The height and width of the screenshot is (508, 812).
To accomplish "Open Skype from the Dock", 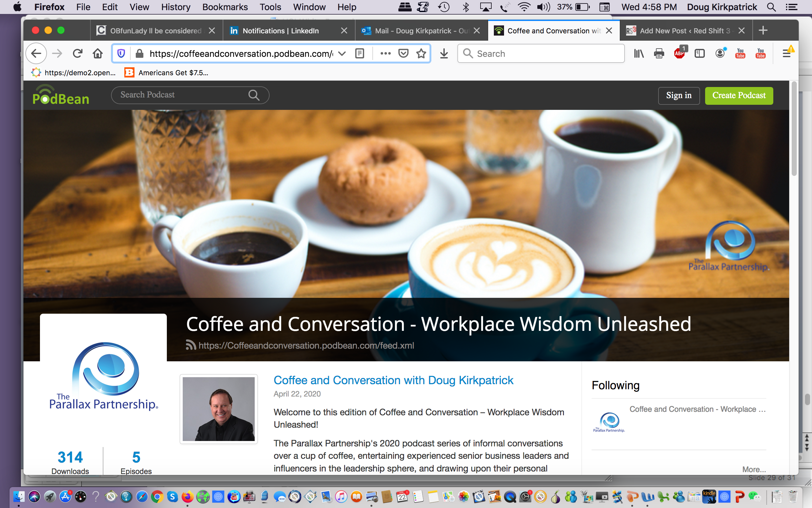I will (173, 497).
